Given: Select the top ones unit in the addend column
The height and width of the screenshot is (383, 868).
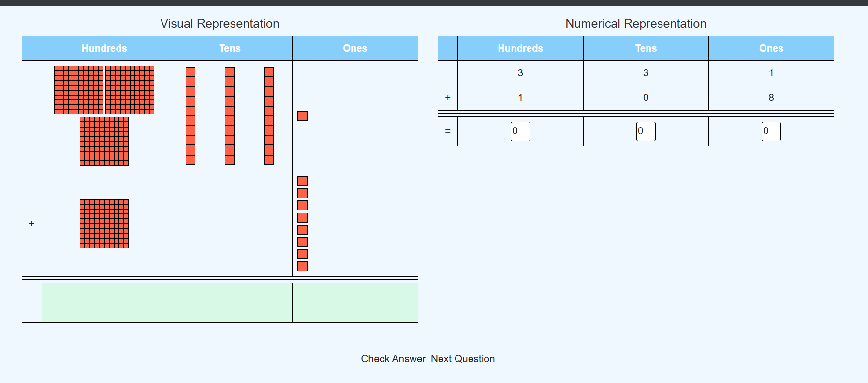Looking at the screenshot, I should [x=302, y=181].
